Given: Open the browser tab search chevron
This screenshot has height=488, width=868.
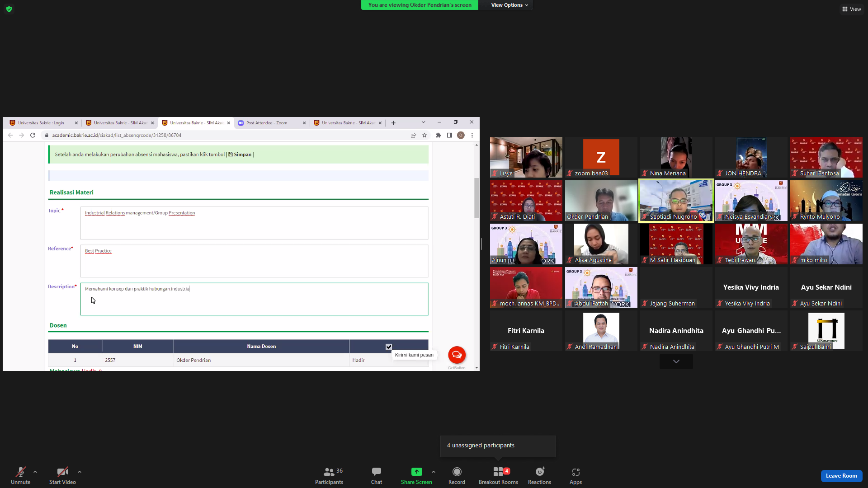Looking at the screenshot, I should (423, 122).
